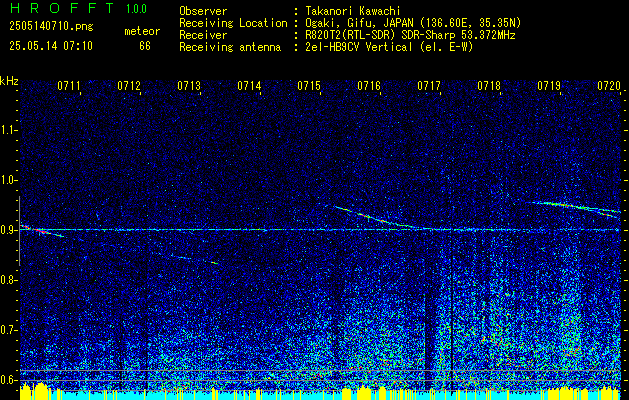Click the kHz axis unit label
The height and width of the screenshot is (400, 629).
click(x=9, y=81)
